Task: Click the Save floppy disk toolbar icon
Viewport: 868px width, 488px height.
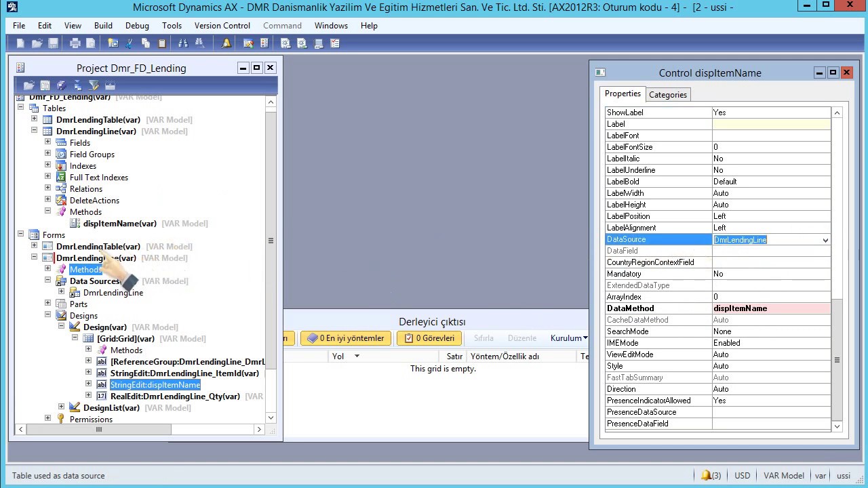Action: click(x=53, y=43)
